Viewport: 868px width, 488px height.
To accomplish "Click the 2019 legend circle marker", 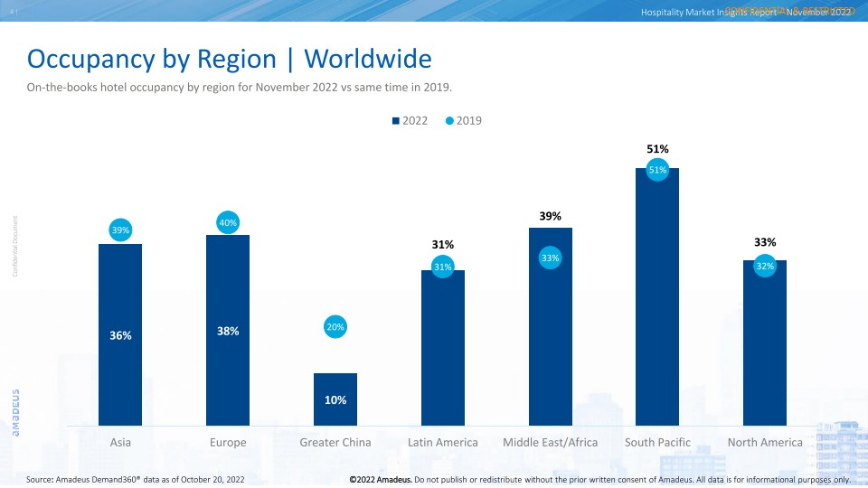I will [x=449, y=120].
